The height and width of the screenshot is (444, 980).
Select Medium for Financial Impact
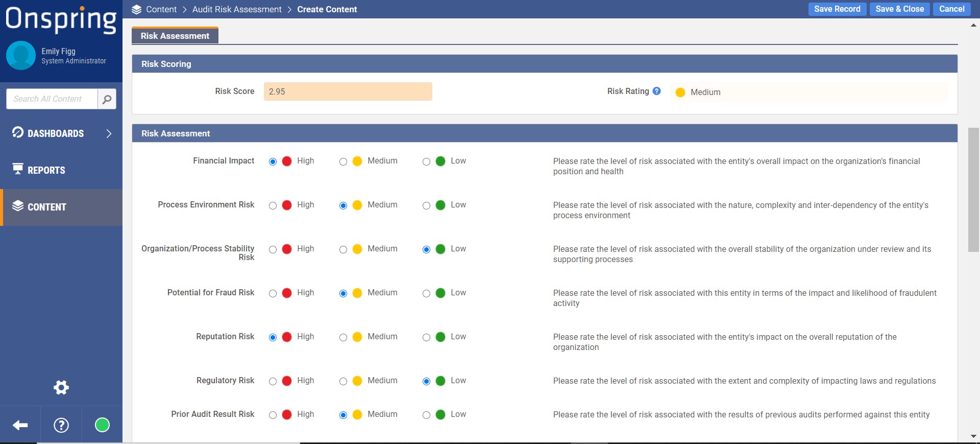coord(343,162)
